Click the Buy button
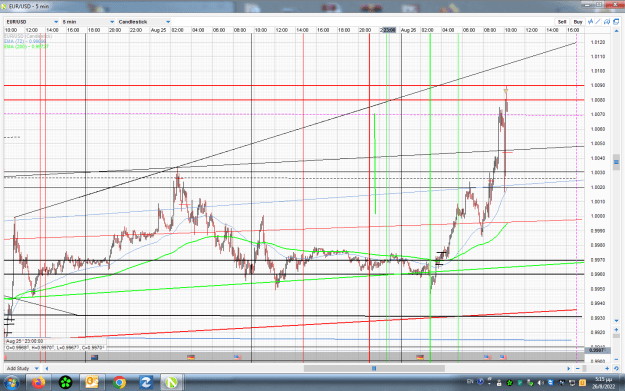Viewport: 625px width, 391px height. tap(578, 22)
